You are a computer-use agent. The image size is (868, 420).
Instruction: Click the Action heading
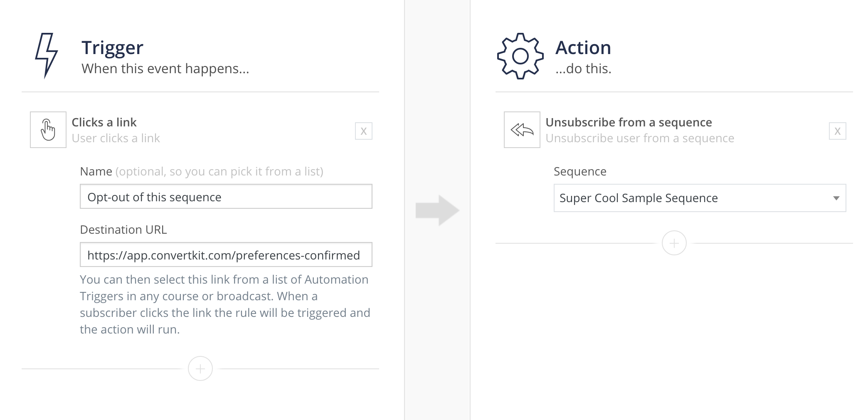coord(583,48)
